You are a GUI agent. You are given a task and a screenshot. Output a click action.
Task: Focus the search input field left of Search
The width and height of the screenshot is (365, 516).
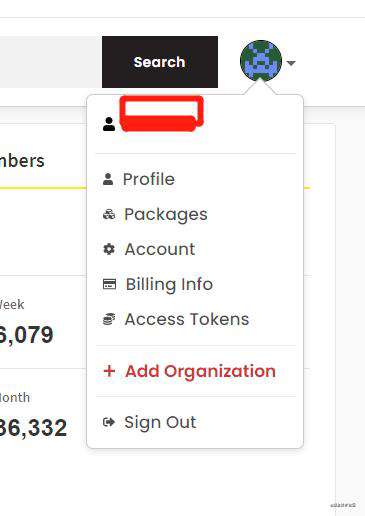pos(51,62)
